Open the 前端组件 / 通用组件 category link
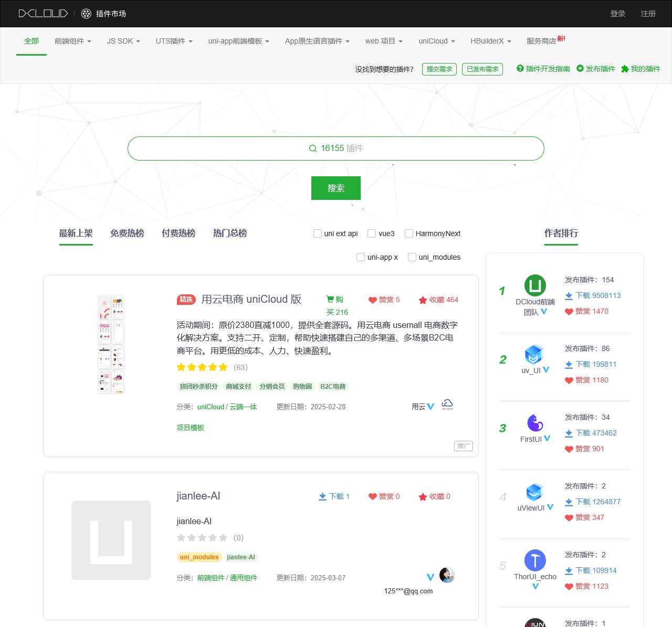The height and width of the screenshot is (627, 672). (227, 578)
